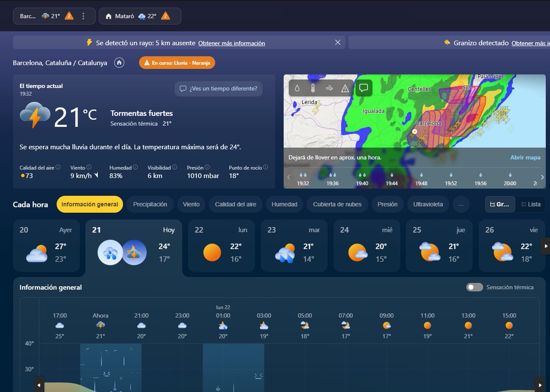Viewport: 550px width, 392px height.
Task: Advance radar timeline to later times
Action: (x=542, y=177)
